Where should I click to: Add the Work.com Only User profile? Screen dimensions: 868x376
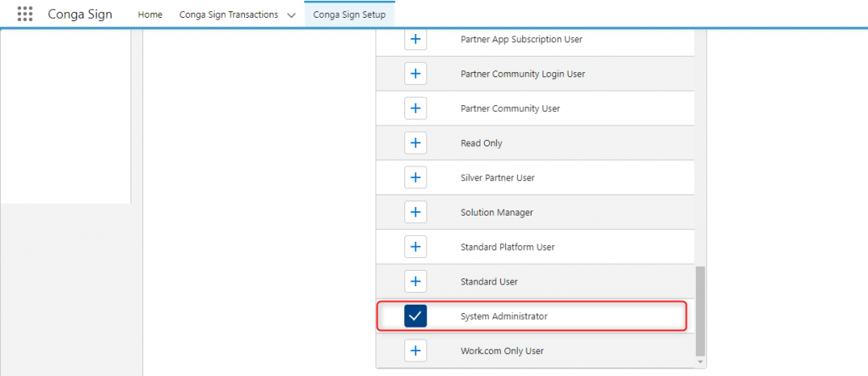coord(415,351)
